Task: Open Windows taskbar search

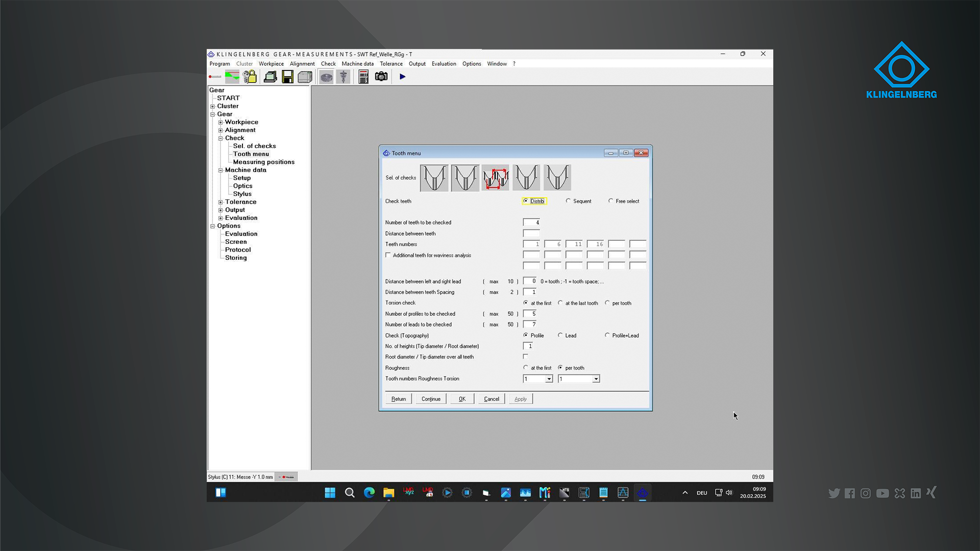Action: [x=350, y=493]
